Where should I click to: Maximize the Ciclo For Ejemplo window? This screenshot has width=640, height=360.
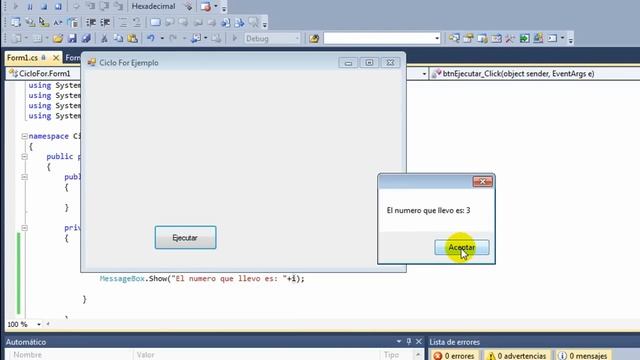click(x=369, y=63)
